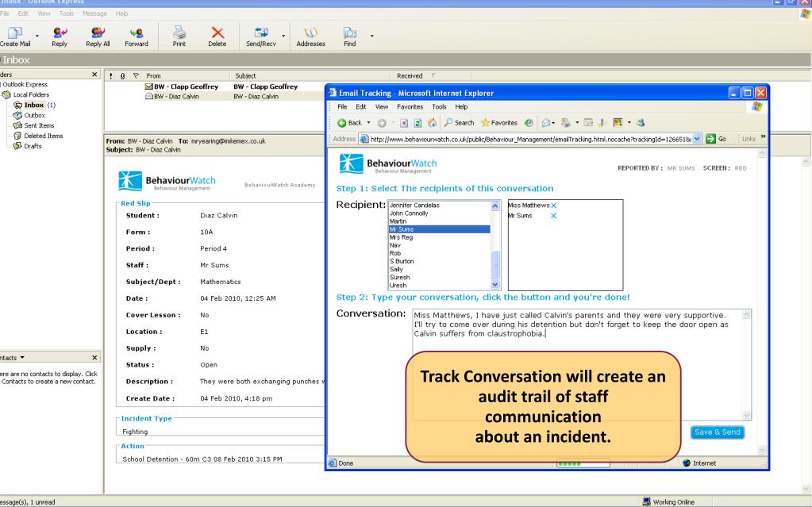Open the Outbox folder
812x507 pixels.
coord(29,115)
